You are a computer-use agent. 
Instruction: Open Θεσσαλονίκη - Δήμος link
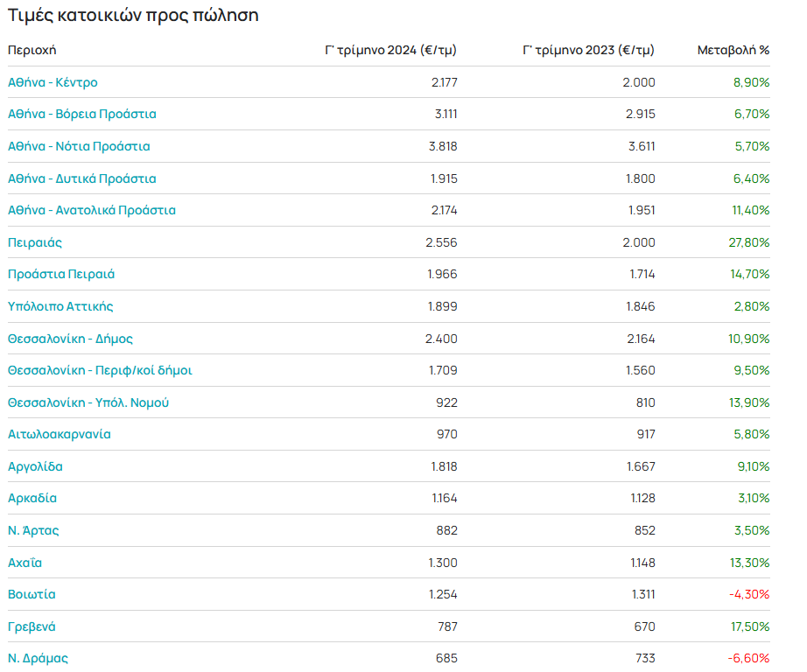pos(71,339)
